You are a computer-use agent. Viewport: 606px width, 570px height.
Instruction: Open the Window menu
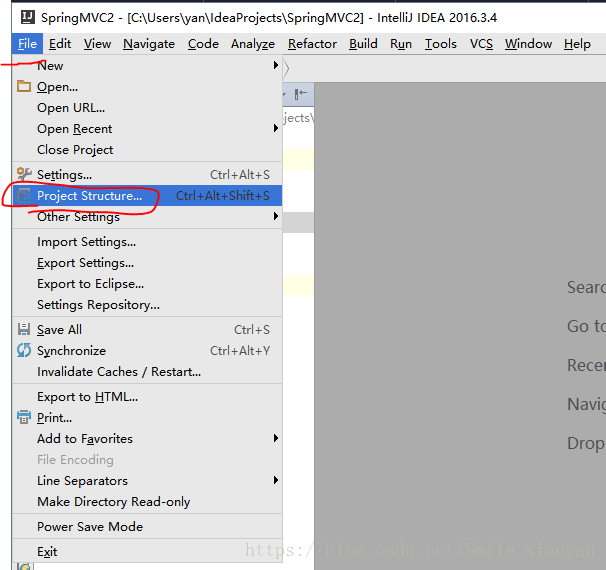[x=528, y=44]
